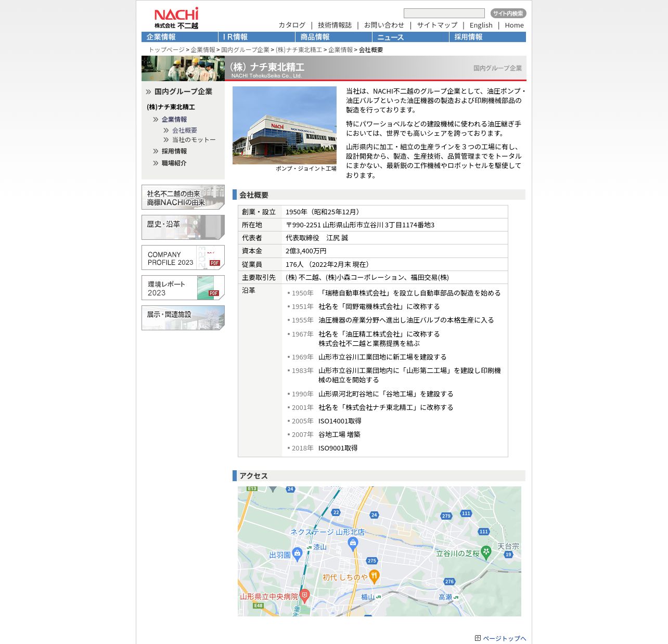
Task: Click the トップページ breadcrumb
Action: coord(166,50)
